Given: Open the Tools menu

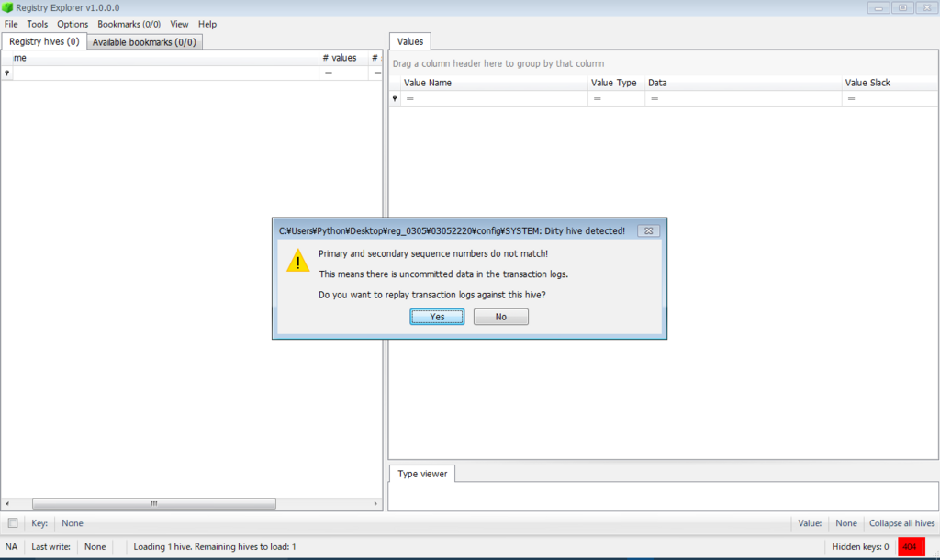Looking at the screenshot, I should pyautogui.click(x=37, y=24).
